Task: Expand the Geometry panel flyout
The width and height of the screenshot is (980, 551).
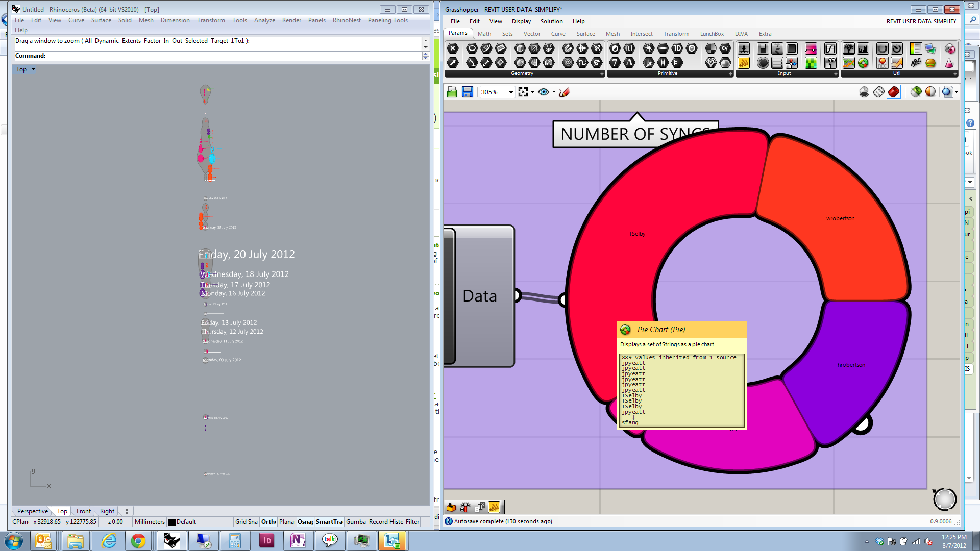Action: 602,74
